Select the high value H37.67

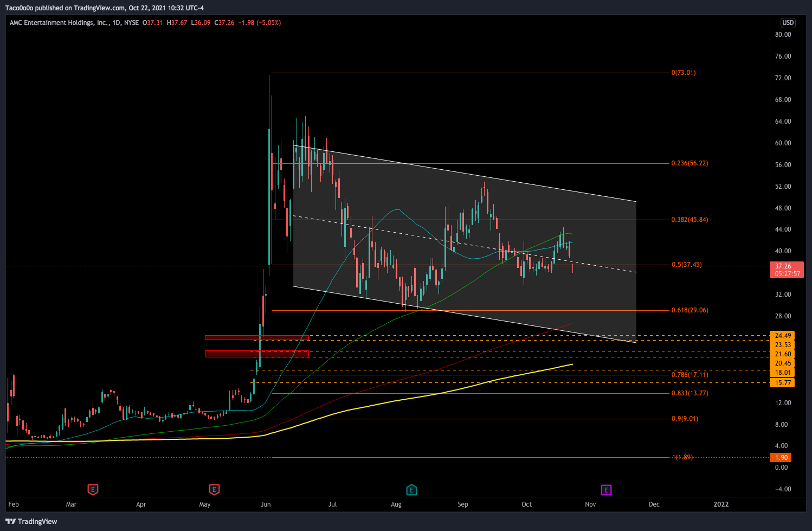pos(177,23)
